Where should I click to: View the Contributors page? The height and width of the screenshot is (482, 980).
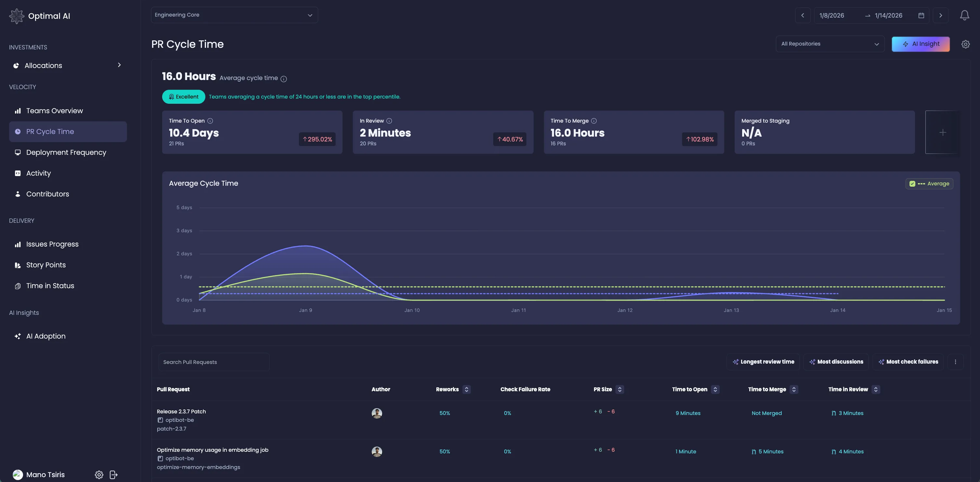point(47,194)
